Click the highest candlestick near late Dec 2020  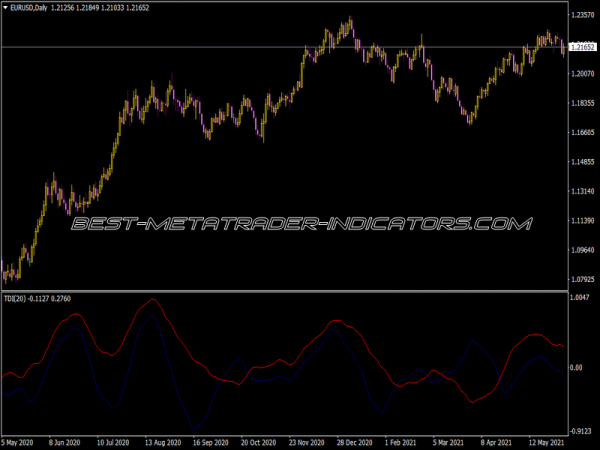pyautogui.click(x=350, y=20)
